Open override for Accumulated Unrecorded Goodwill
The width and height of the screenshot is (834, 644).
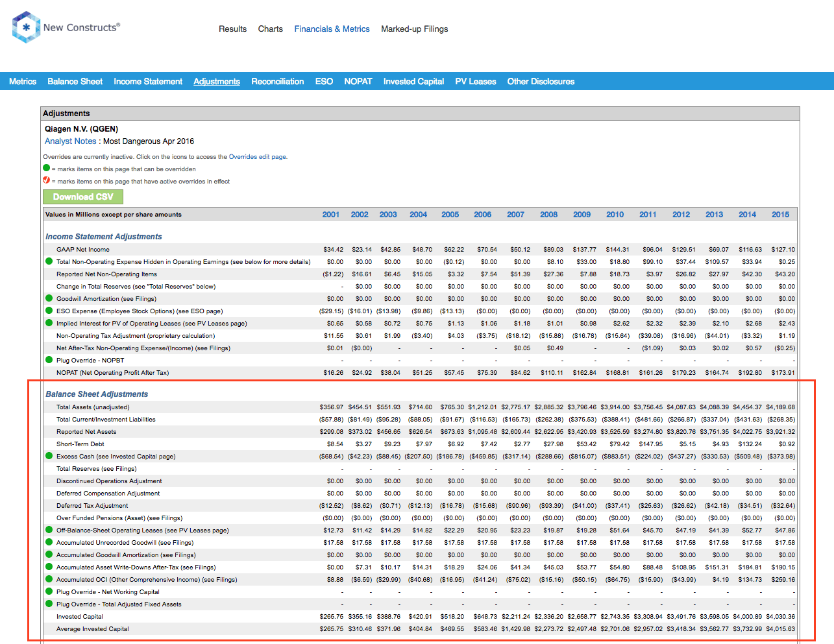coord(49,542)
